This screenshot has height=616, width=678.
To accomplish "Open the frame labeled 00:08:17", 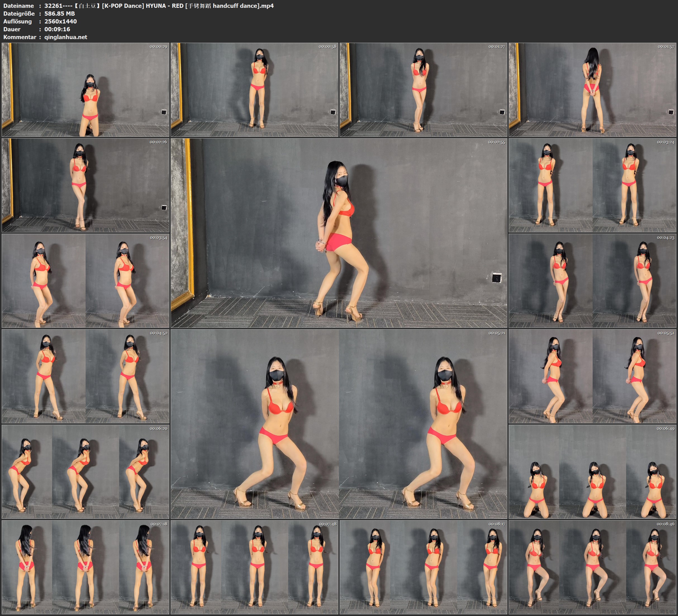I will click(424, 567).
